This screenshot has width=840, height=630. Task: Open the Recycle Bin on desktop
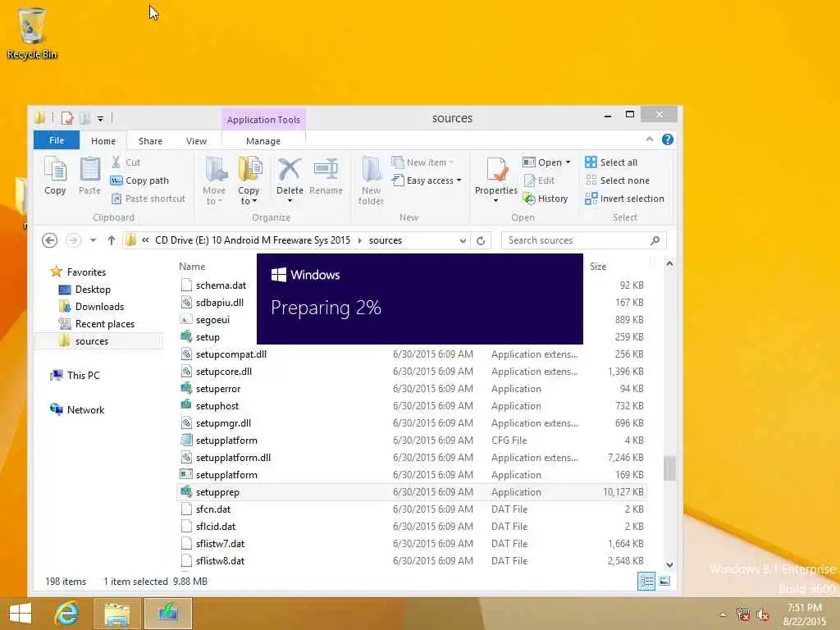[32, 33]
